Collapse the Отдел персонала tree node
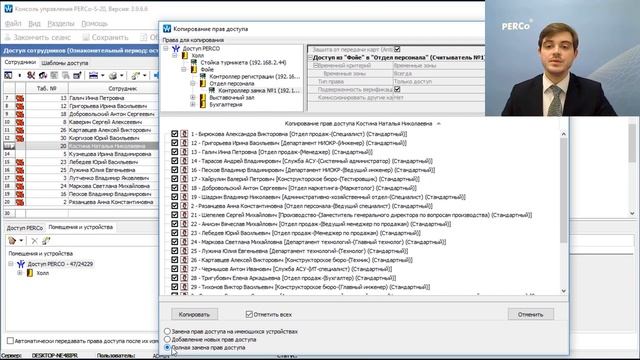The height and width of the screenshot is (360, 640). [193, 83]
